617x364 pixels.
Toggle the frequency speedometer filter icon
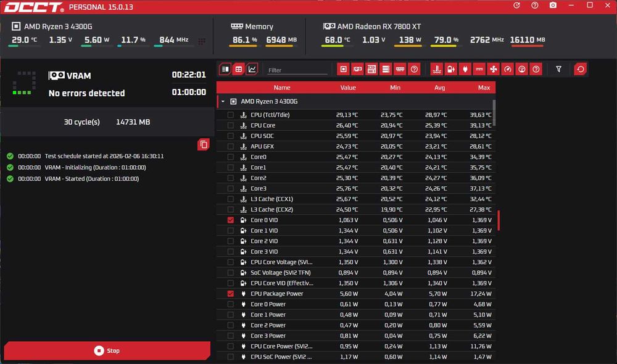tap(508, 69)
